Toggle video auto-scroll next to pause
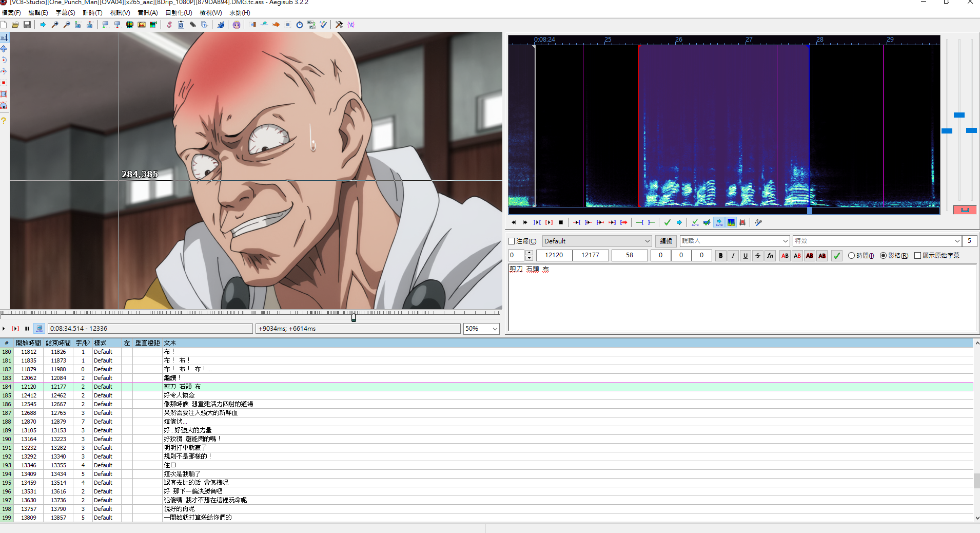The width and height of the screenshot is (980, 533). pyautogui.click(x=40, y=329)
